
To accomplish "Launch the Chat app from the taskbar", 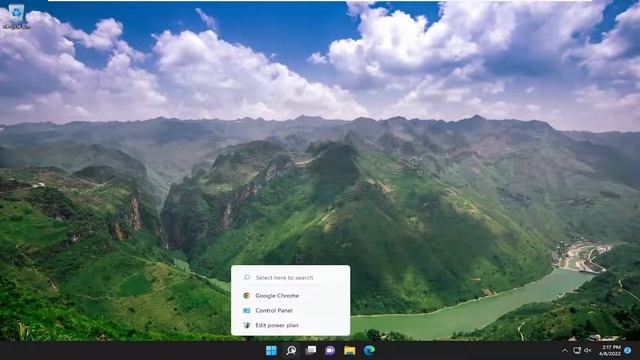I will click(330, 350).
